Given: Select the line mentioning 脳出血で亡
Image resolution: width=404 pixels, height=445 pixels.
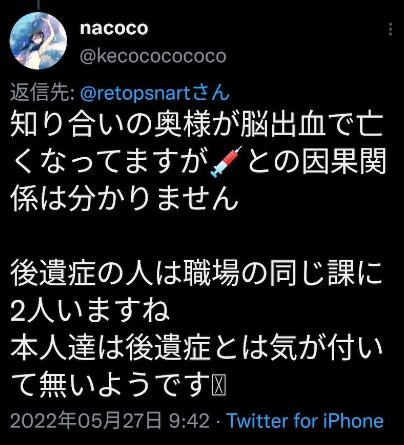Looking at the screenshot, I should tap(197, 126).
